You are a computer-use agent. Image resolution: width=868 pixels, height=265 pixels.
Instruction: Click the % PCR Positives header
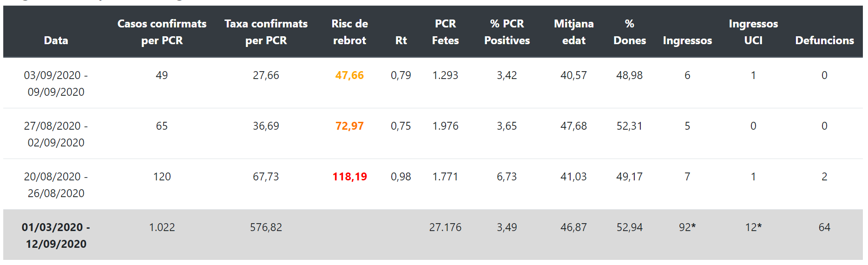pos(507,32)
